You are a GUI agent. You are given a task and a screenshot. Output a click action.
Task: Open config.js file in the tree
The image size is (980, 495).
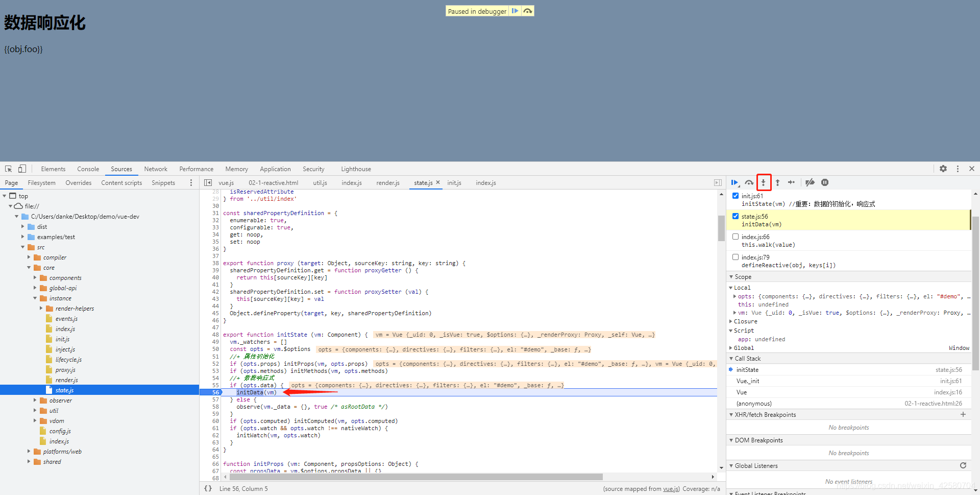click(60, 431)
